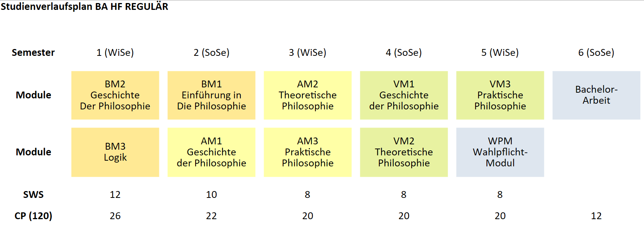
Task: Click the SWS value 10
Action: point(211,194)
